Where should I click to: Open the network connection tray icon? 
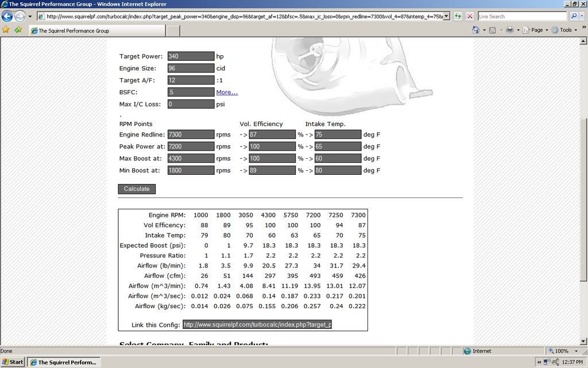point(547,362)
